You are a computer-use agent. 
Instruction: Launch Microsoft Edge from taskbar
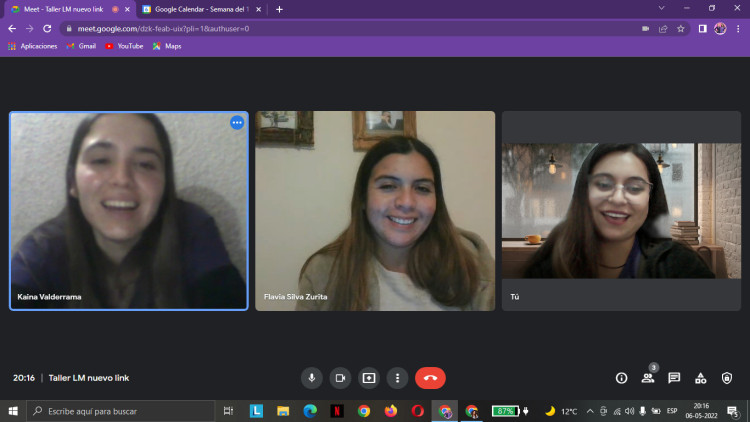tap(310, 411)
